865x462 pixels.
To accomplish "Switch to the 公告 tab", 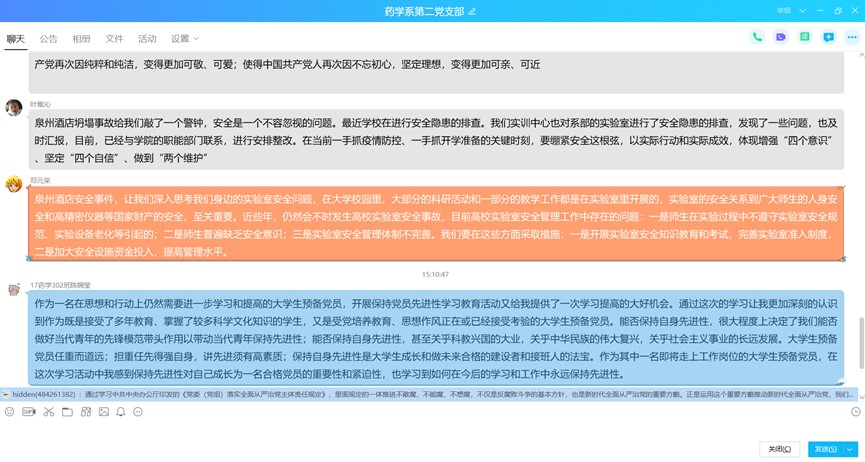I will pos(48,39).
